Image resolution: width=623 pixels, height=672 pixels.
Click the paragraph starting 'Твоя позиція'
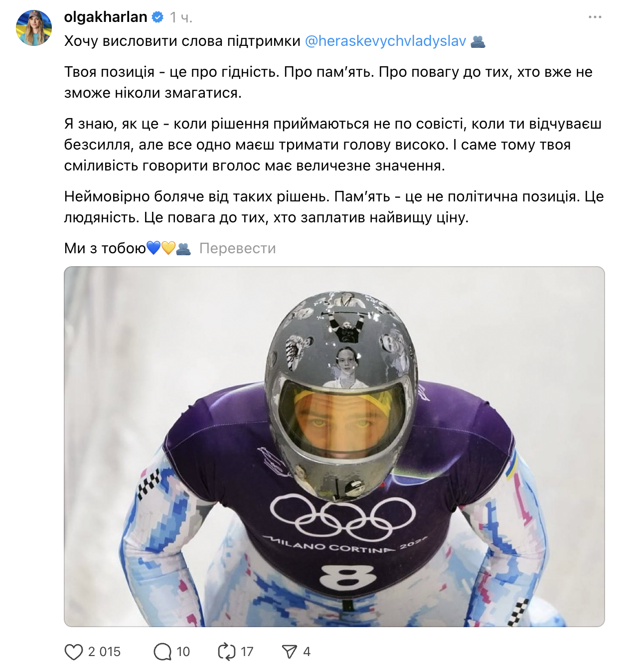point(328,82)
